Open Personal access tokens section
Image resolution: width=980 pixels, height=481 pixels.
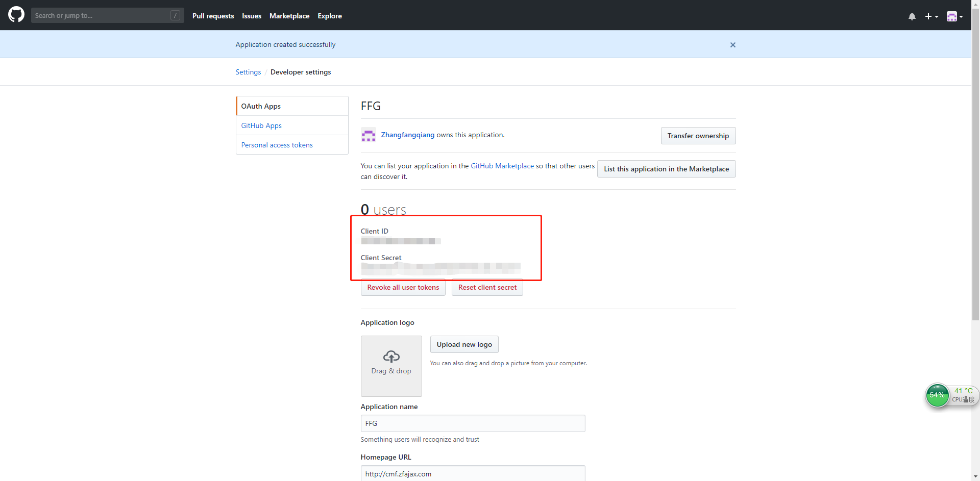tap(277, 145)
